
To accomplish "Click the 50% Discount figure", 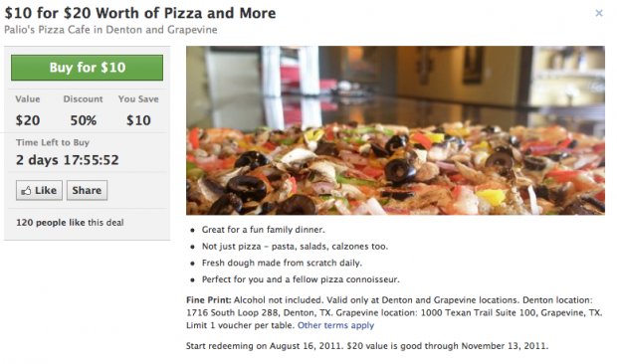I will point(84,120).
